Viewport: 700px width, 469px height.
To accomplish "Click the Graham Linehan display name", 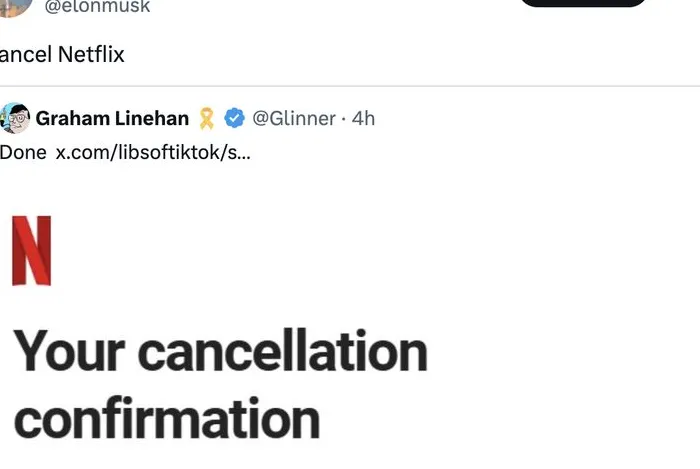I will coord(112,118).
